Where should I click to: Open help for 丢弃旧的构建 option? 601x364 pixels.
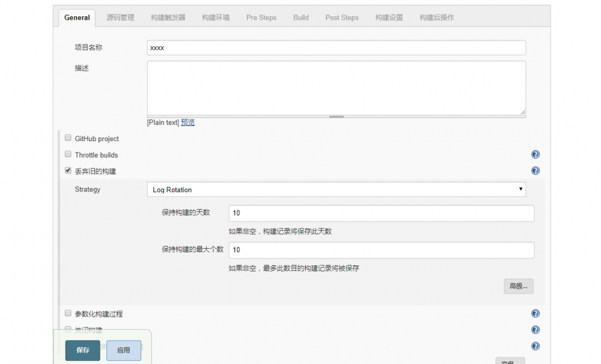pyautogui.click(x=535, y=171)
